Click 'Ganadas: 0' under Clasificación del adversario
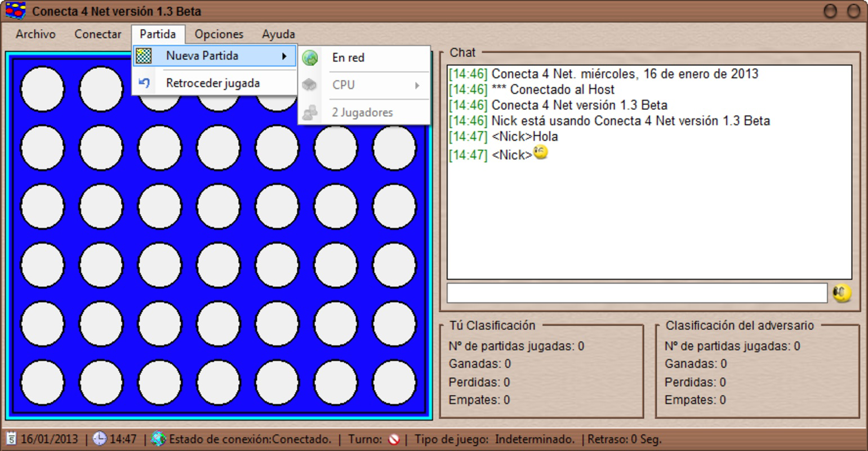The image size is (868, 451). coord(696,364)
